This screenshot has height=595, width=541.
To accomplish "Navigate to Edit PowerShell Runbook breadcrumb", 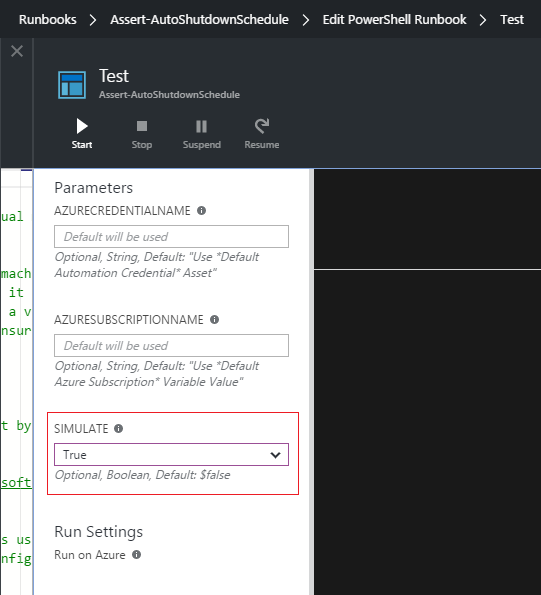I will [394, 19].
